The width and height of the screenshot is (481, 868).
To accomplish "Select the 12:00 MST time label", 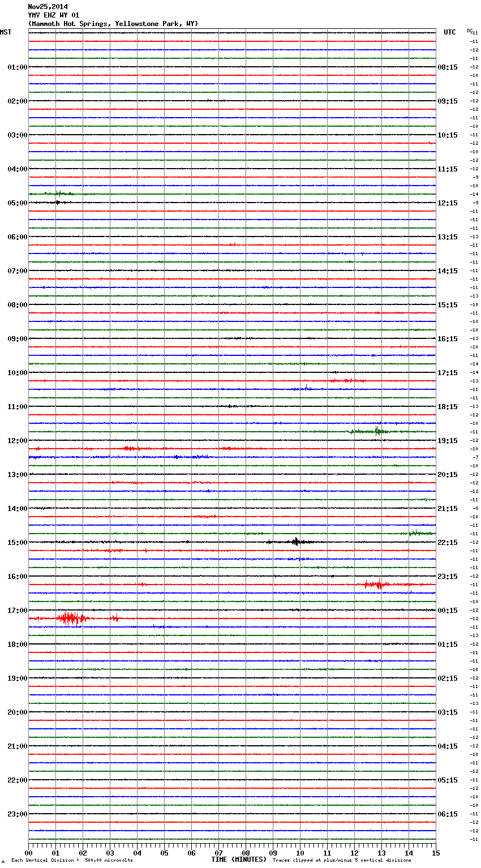I will (x=17, y=441).
